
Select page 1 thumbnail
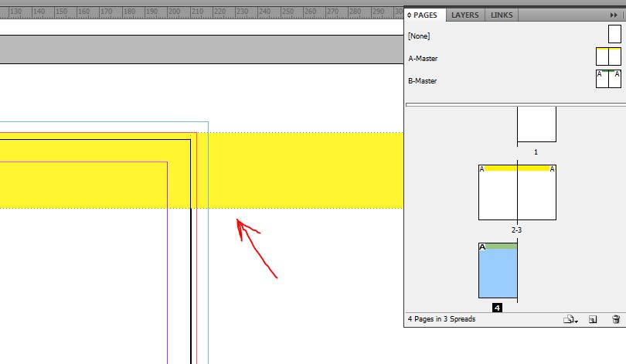(536, 124)
